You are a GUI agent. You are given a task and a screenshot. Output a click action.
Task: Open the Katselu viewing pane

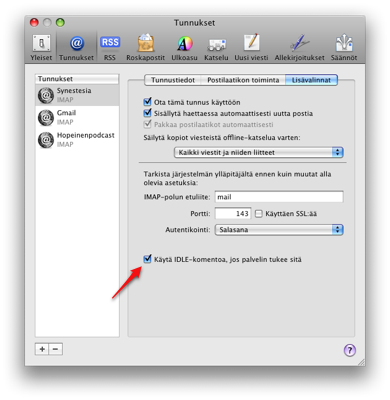coord(216,47)
